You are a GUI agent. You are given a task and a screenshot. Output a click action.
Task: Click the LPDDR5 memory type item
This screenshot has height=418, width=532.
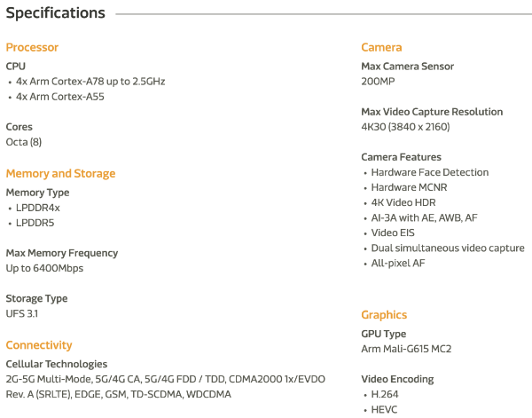(x=35, y=223)
